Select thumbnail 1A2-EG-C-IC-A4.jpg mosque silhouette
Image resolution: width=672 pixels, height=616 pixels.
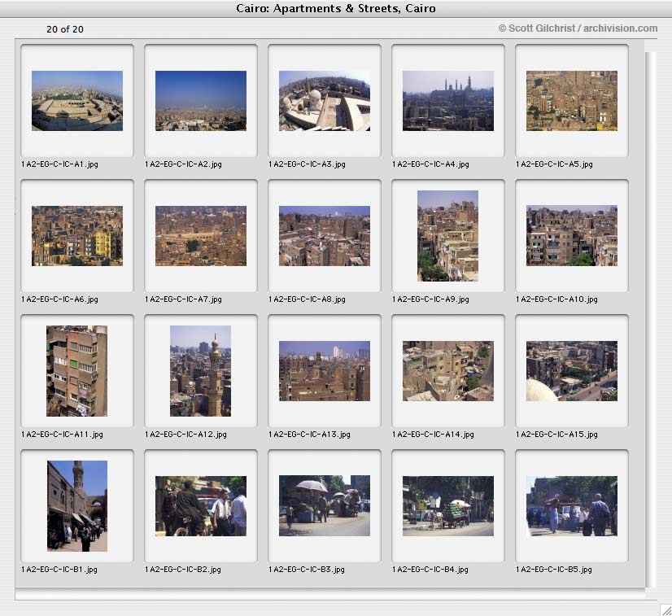[x=447, y=101]
